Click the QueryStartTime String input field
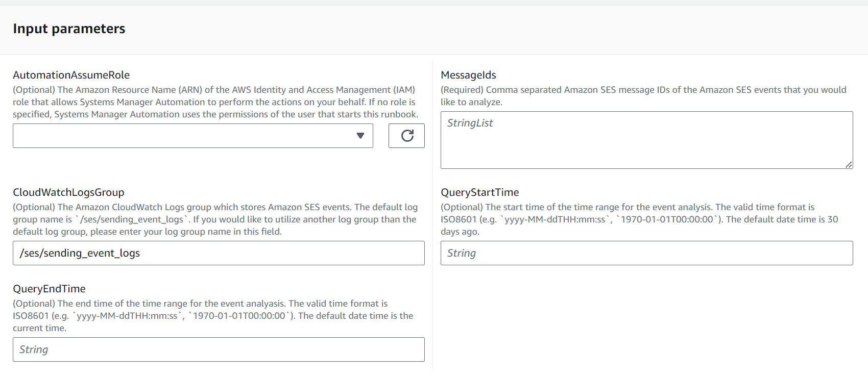The width and height of the screenshot is (868, 376). pyautogui.click(x=646, y=253)
